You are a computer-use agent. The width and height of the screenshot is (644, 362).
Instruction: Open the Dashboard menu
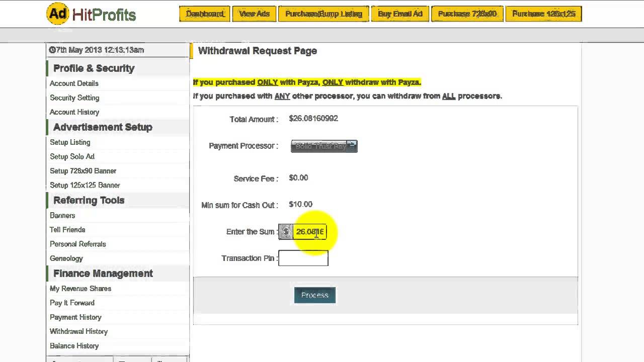[205, 14]
